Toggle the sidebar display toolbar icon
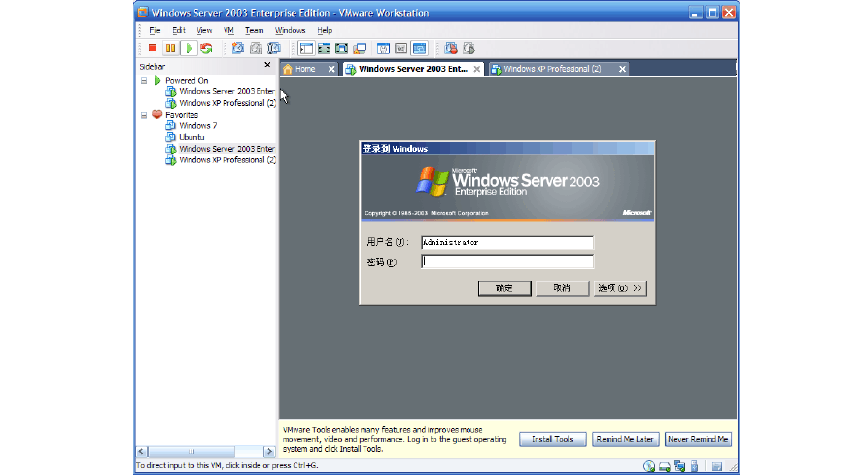Screen dimensions: 868x475 click(x=306, y=49)
